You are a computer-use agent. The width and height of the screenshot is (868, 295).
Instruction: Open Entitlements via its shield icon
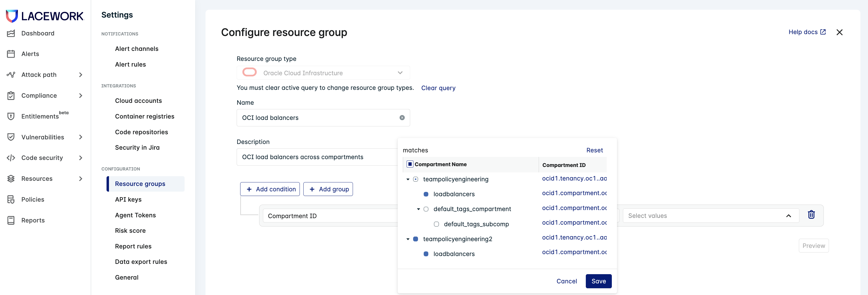click(11, 116)
